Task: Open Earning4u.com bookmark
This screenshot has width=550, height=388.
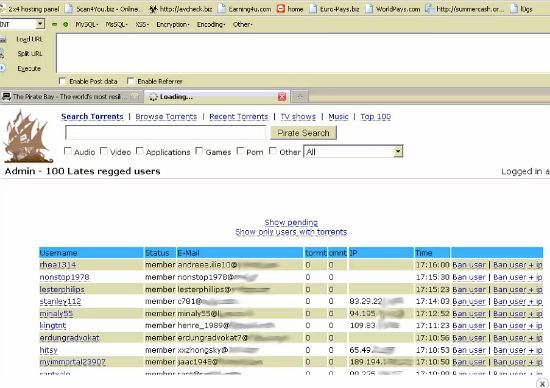Action: (x=245, y=9)
